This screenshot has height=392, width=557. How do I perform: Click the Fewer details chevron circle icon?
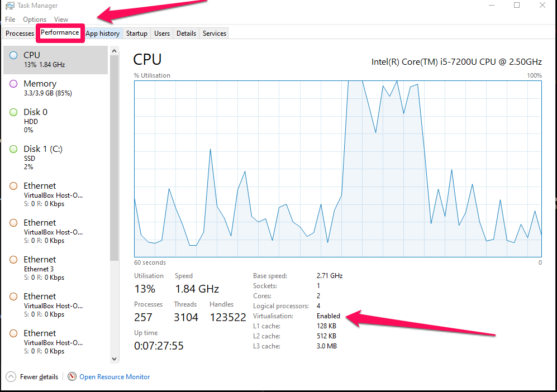[11, 376]
